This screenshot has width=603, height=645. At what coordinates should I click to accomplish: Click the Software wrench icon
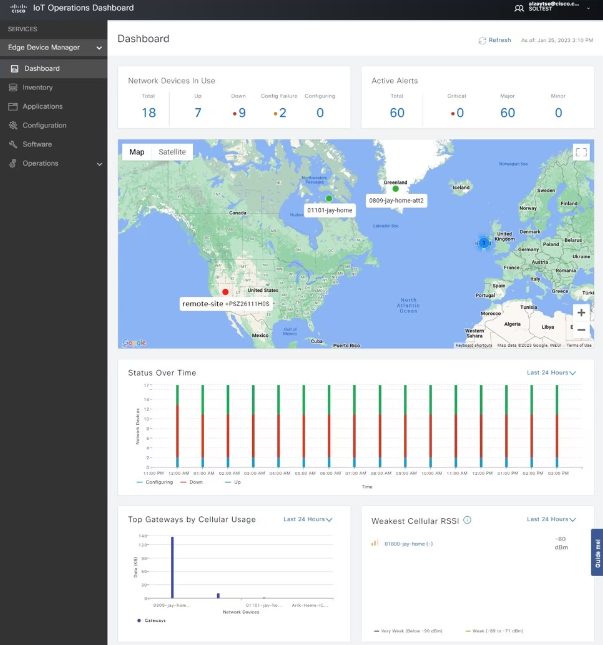pyautogui.click(x=13, y=144)
